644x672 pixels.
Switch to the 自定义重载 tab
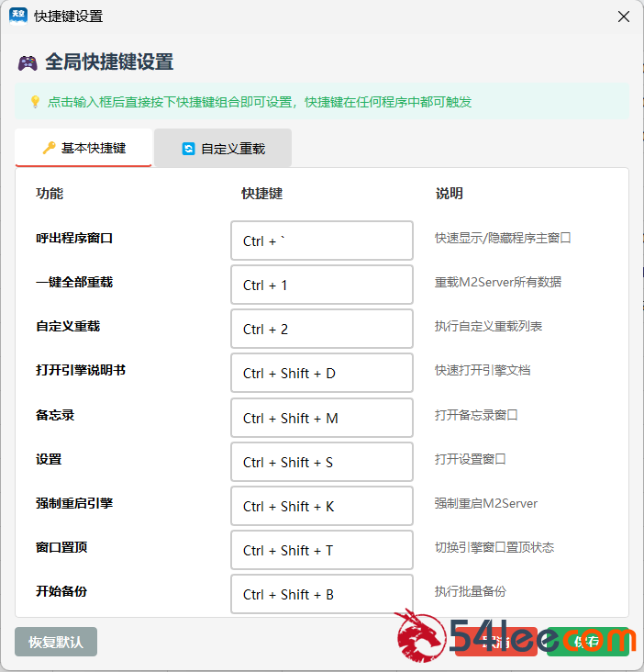coord(223,148)
